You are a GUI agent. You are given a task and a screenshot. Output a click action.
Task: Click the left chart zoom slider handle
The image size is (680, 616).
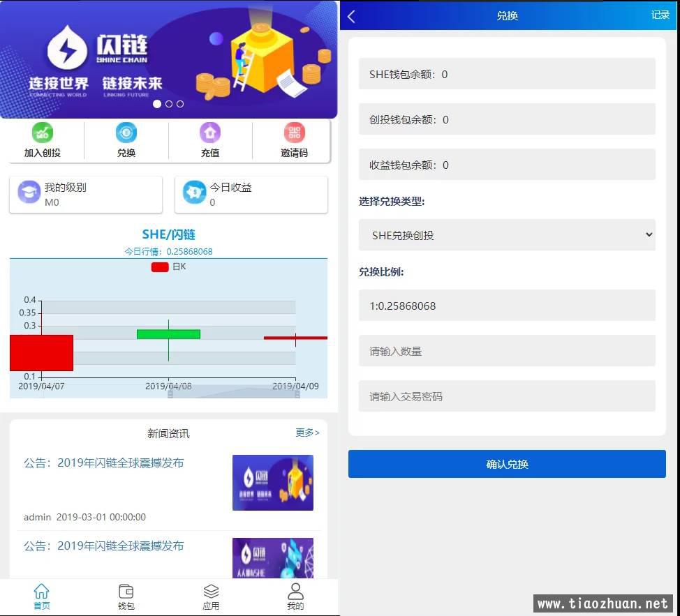pyautogui.click(x=170, y=393)
